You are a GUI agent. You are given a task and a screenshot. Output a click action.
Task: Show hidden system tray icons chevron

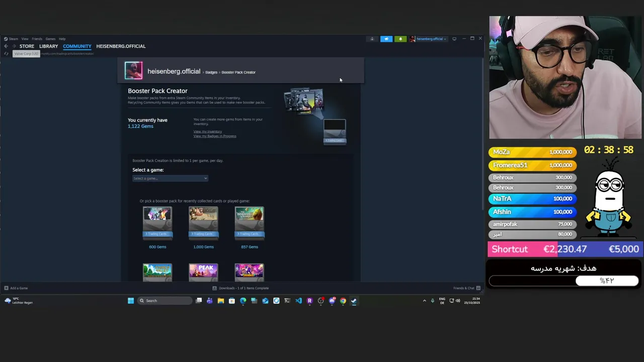point(424,301)
